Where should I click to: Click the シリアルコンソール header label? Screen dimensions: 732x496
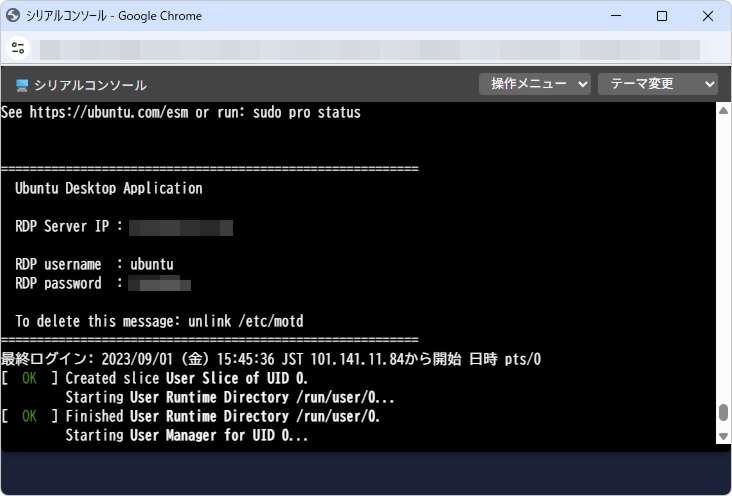(90, 85)
